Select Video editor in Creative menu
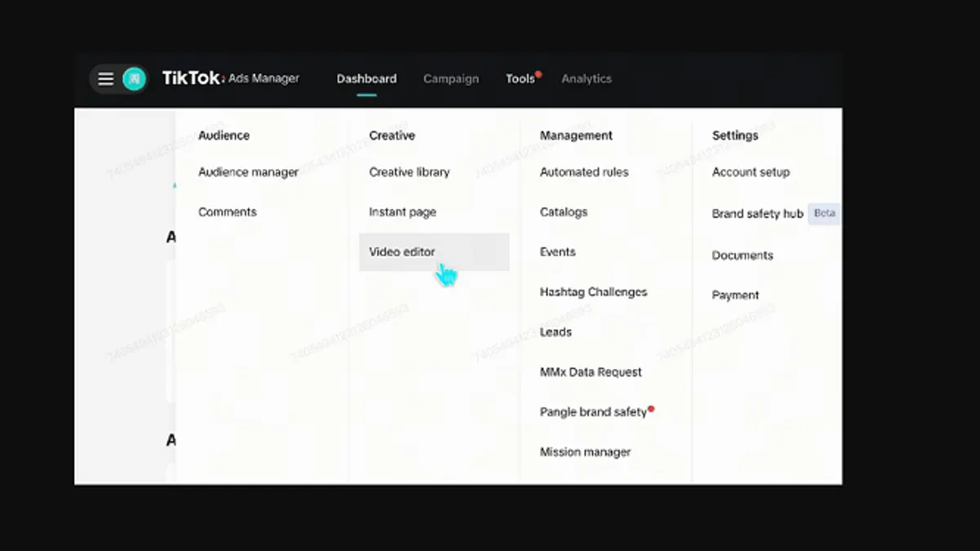 point(434,251)
